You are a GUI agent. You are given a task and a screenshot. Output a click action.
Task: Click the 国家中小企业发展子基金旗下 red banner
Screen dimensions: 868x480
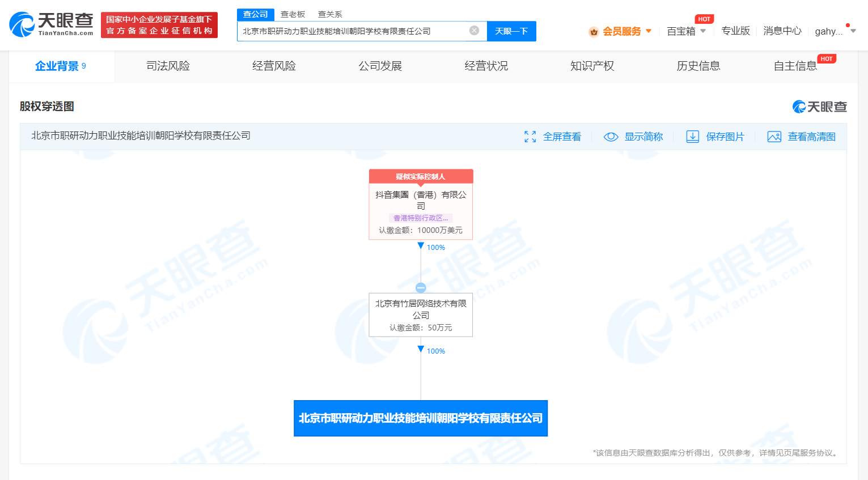(x=159, y=25)
